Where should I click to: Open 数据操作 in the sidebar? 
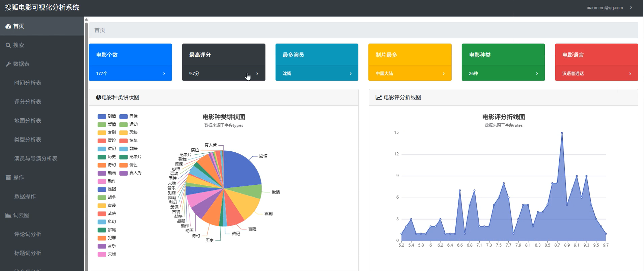pyautogui.click(x=25, y=196)
